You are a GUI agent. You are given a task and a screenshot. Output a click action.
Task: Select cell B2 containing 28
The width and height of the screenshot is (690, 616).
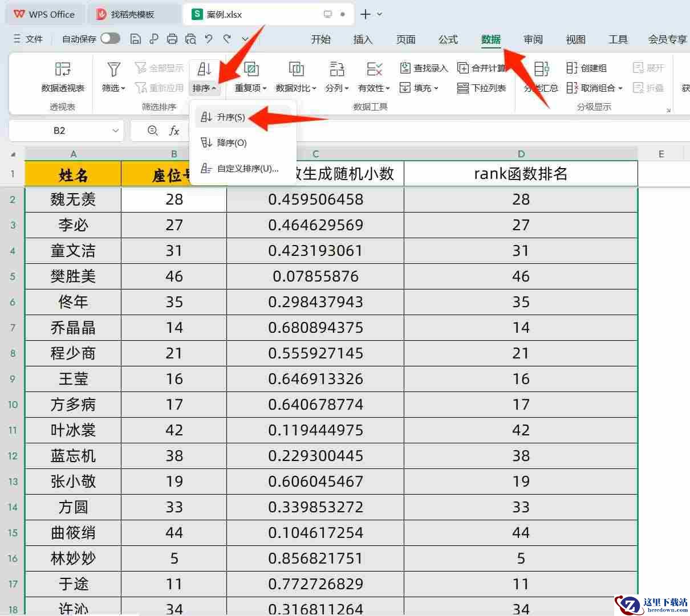[174, 199]
